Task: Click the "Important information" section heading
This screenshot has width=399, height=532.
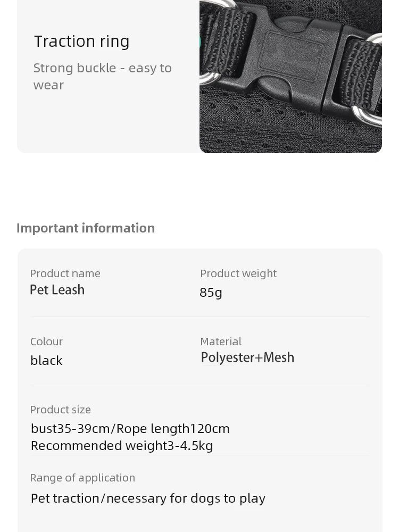Action: tap(86, 228)
